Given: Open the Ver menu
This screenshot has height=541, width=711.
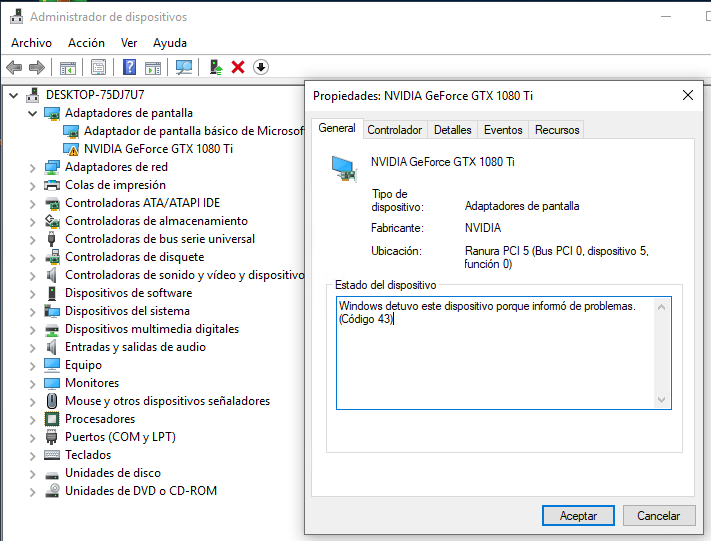Looking at the screenshot, I should (x=129, y=43).
